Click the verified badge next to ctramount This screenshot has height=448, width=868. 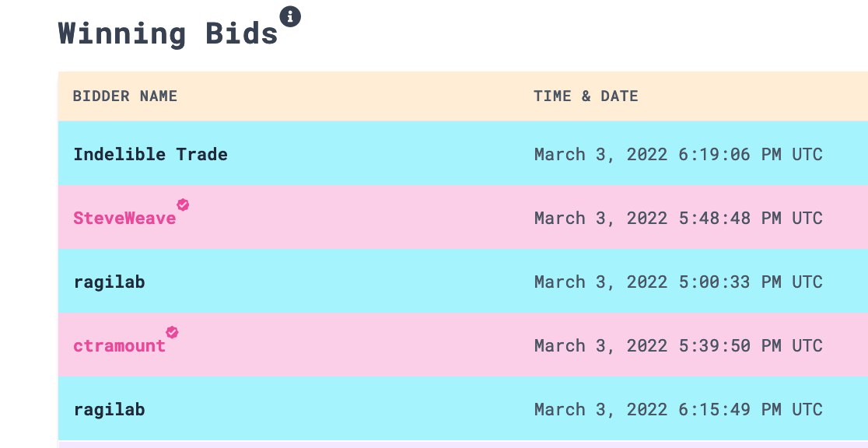click(172, 332)
